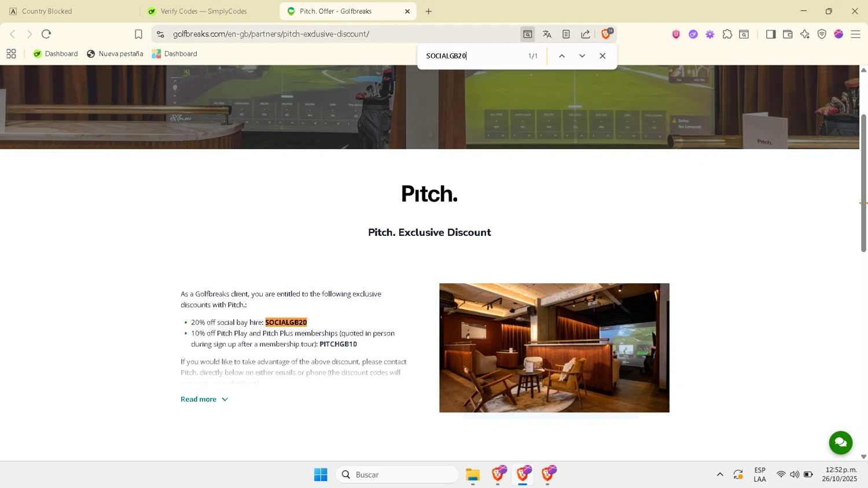Open the Wi-Fi network settings

(781, 475)
